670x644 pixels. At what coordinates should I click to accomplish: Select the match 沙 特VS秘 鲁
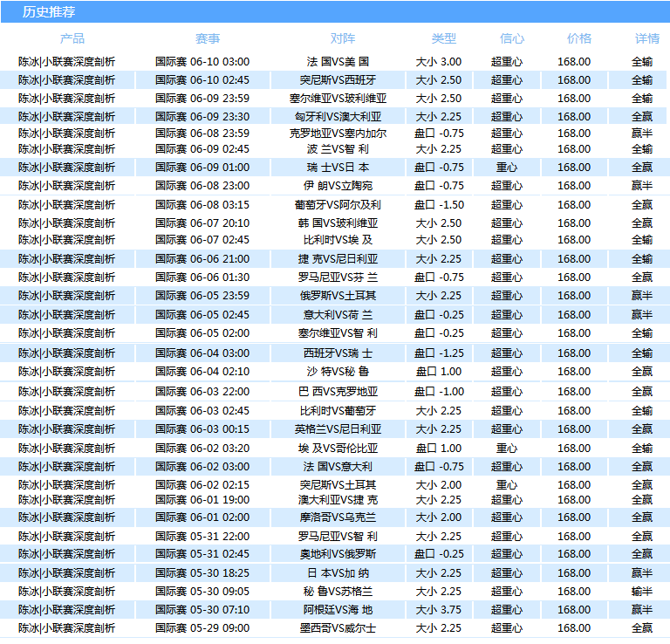coord(338,372)
